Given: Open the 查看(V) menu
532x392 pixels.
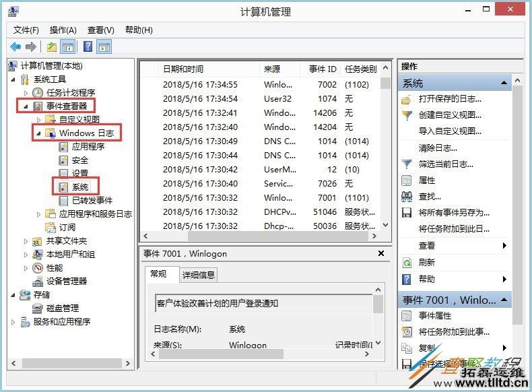Looking at the screenshot, I should click(x=101, y=30).
